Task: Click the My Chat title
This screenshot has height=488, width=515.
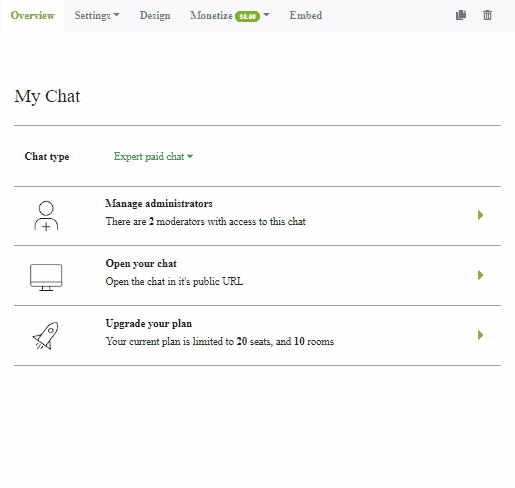Action: [47, 97]
